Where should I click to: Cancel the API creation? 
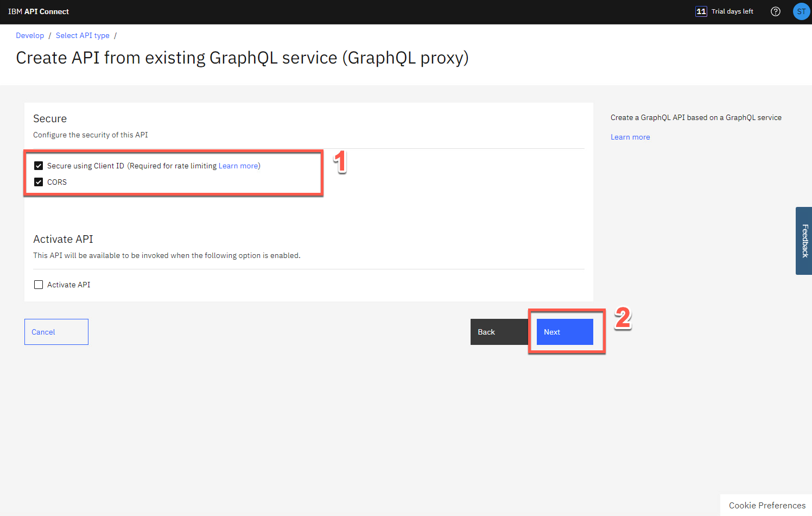[x=56, y=332]
